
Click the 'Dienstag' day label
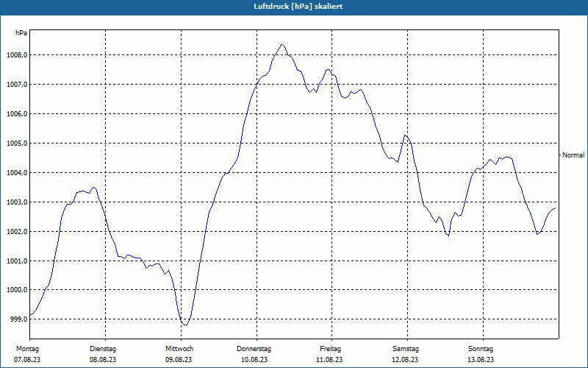click(x=103, y=349)
